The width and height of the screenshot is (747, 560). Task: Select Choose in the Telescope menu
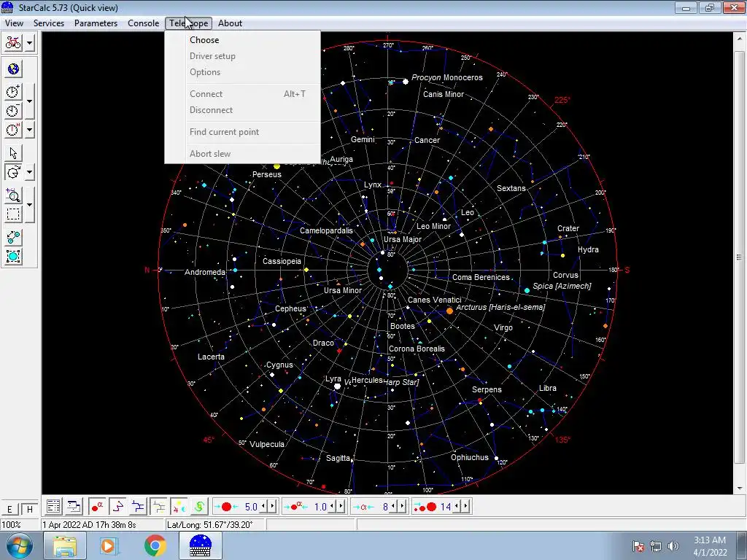click(x=242, y=40)
